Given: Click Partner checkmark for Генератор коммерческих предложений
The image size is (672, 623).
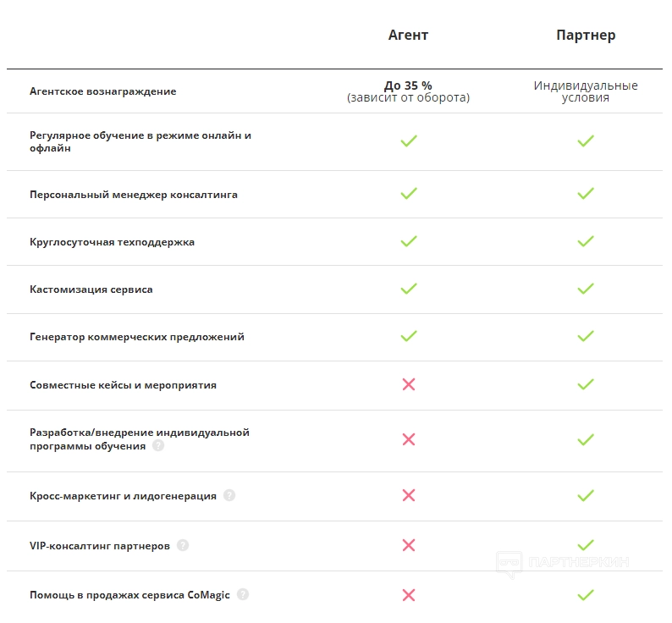Looking at the screenshot, I should coord(586,336).
